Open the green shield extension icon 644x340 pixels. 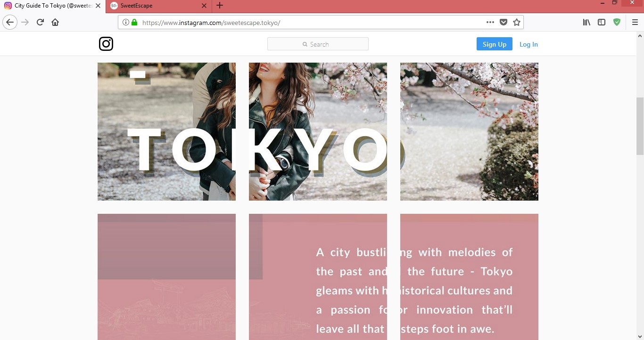point(617,22)
